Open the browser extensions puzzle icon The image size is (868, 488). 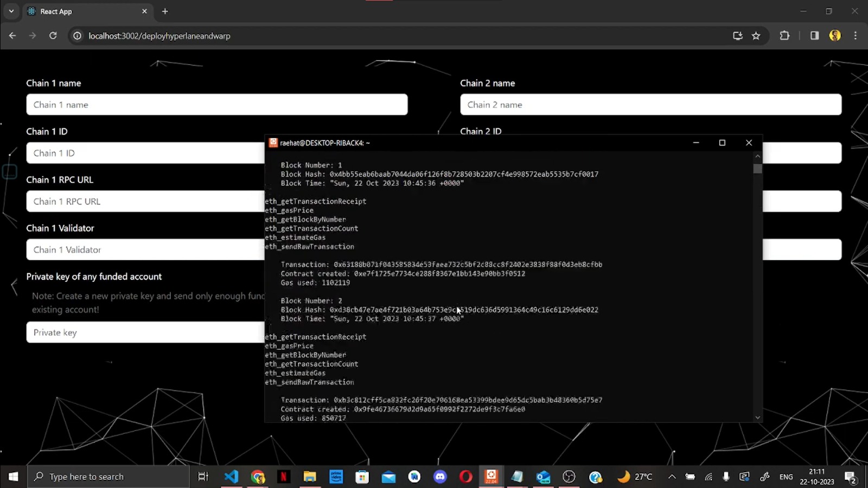784,36
